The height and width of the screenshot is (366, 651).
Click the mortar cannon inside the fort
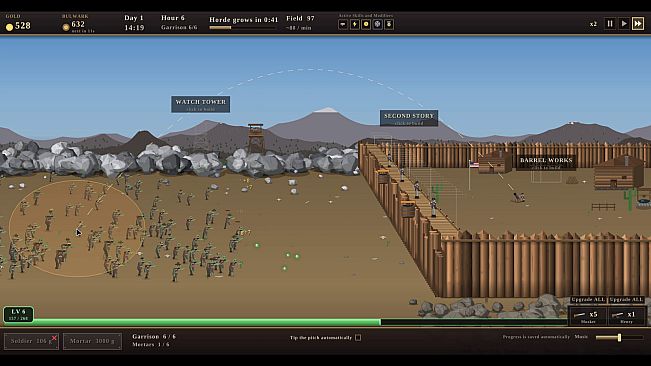point(518,198)
